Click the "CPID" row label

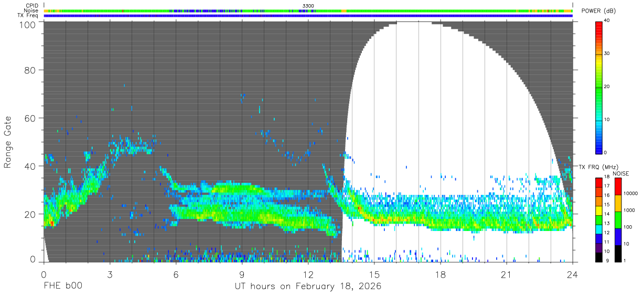[x=32, y=6]
